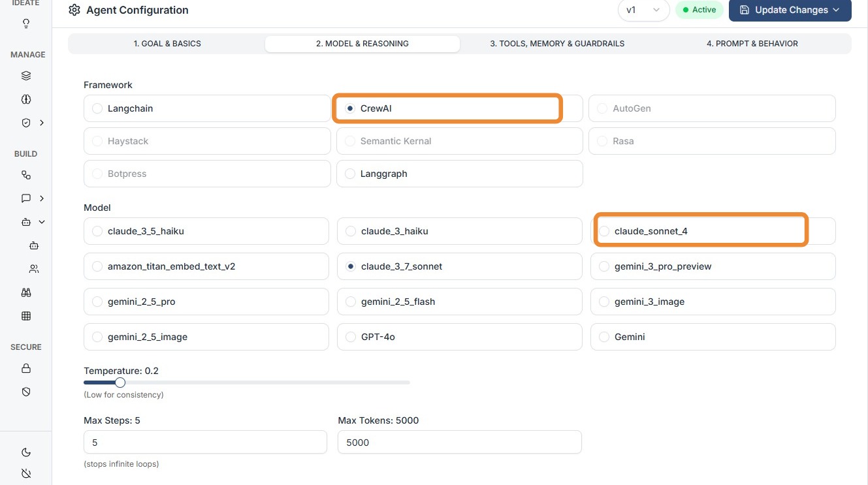Open Tools, Memory & Guardrails tab
This screenshot has height=485, width=868.
tap(557, 44)
